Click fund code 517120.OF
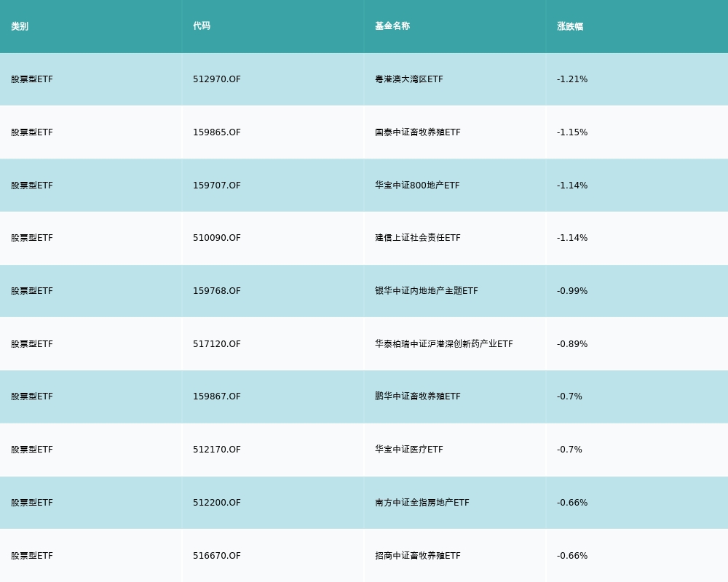 tap(217, 344)
